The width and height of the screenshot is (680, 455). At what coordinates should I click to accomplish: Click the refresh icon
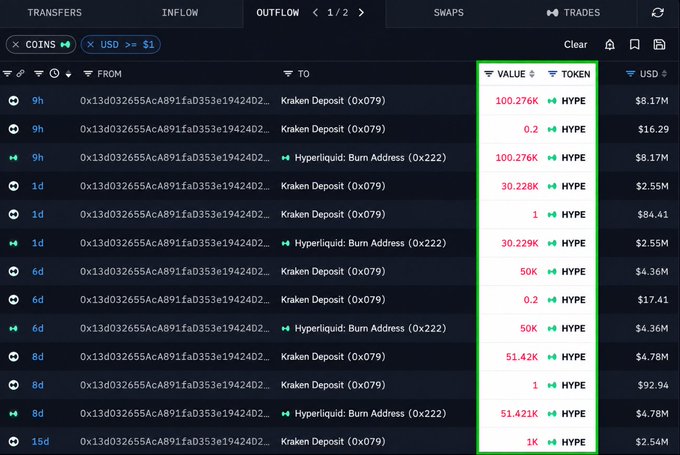(x=657, y=13)
